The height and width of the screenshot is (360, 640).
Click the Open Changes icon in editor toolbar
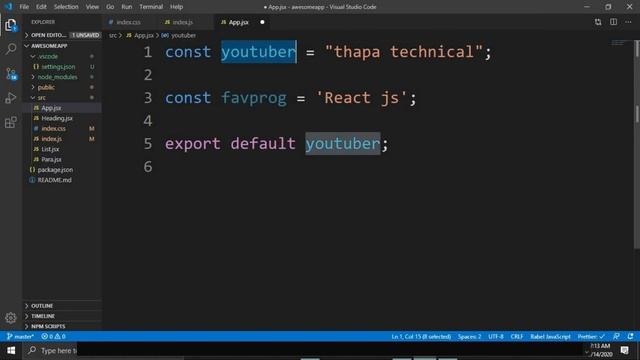click(x=598, y=22)
